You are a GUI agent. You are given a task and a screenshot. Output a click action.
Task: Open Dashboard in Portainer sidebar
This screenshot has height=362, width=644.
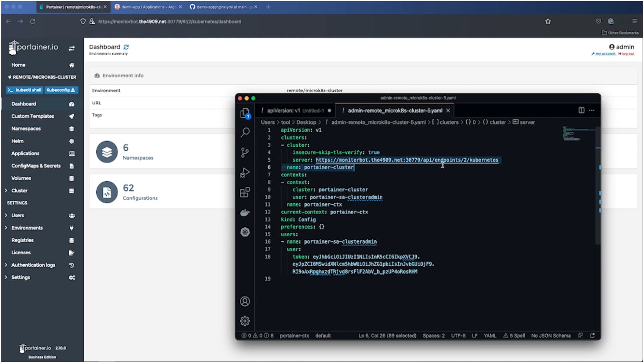42,104
